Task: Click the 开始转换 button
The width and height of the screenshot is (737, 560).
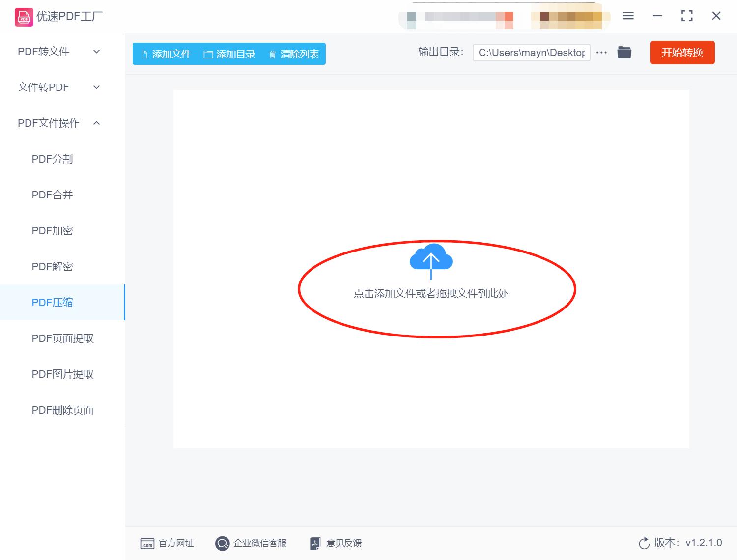Action: (682, 53)
